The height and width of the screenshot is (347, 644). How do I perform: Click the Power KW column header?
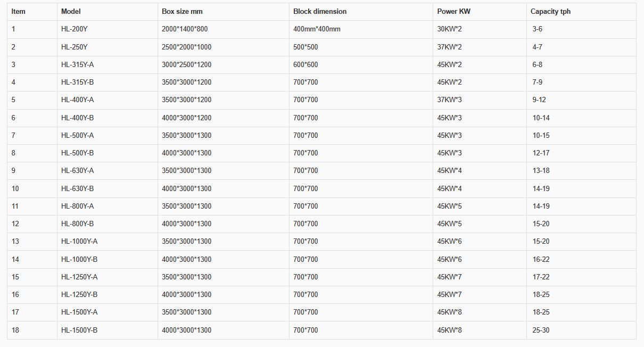[453, 11]
